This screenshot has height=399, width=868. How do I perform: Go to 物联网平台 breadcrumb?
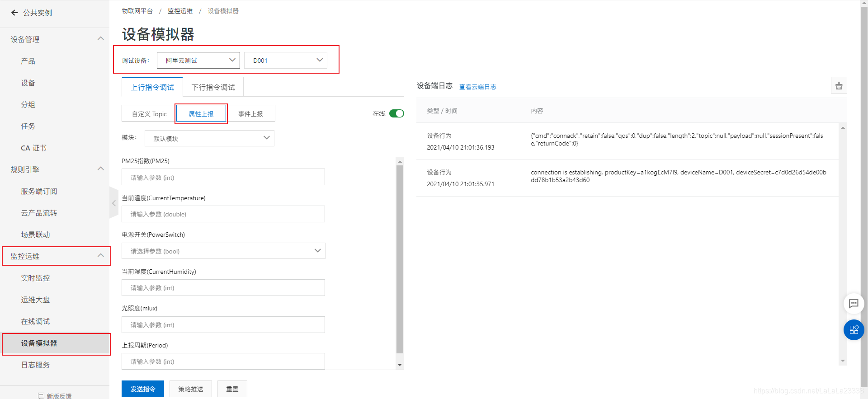(x=137, y=11)
